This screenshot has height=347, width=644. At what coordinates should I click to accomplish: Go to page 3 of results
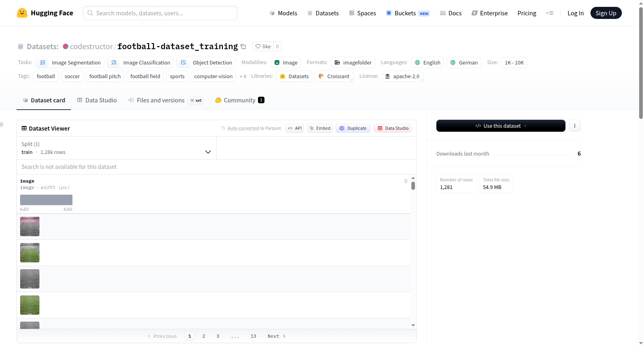point(218,336)
